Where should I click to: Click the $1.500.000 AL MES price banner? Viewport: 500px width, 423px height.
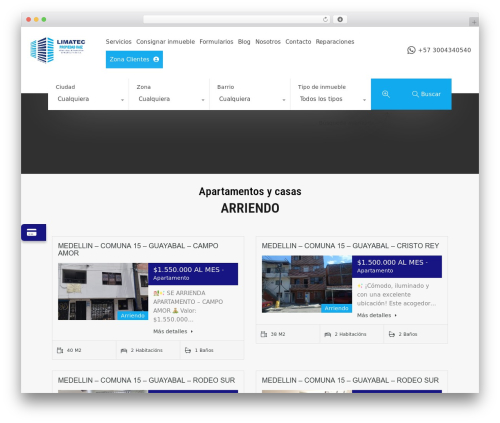coord(397,267)
